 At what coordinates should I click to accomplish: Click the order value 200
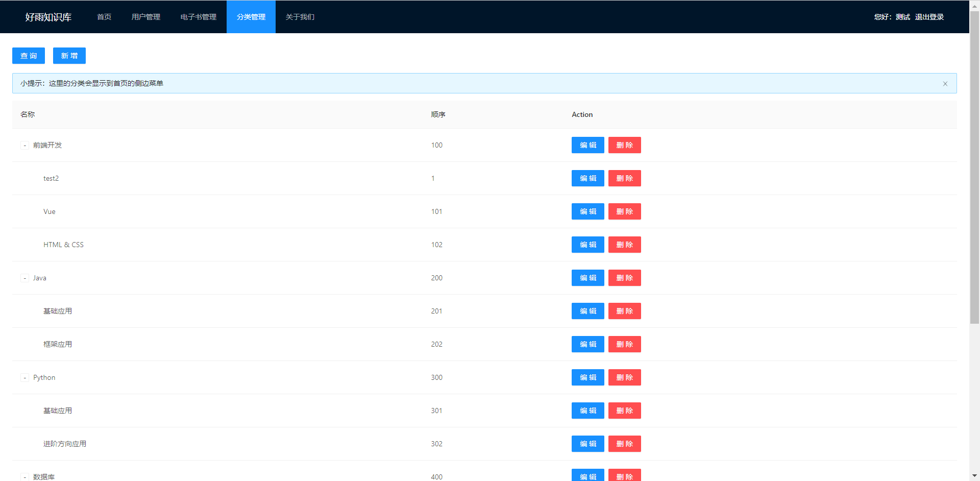click(437, 278)
